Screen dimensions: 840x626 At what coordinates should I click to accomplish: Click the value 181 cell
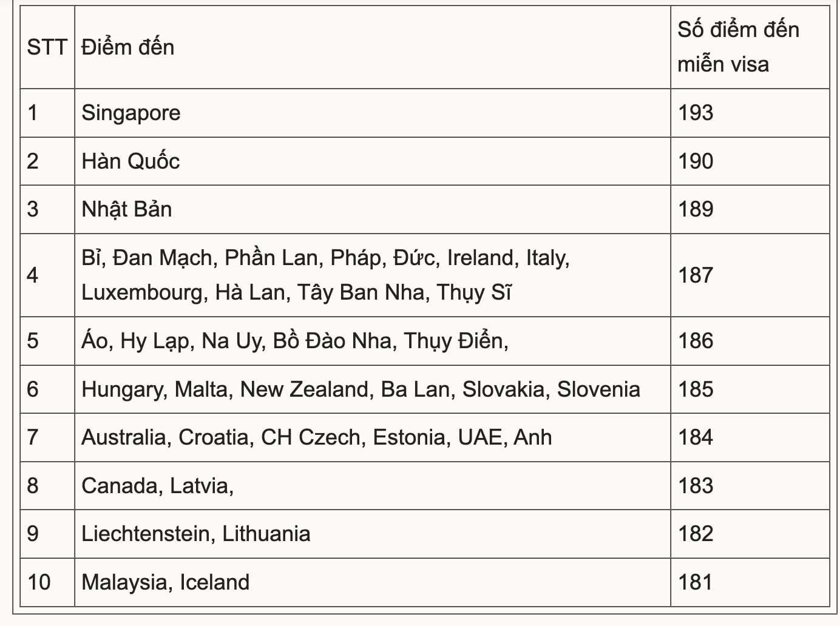tap(696, 582)
